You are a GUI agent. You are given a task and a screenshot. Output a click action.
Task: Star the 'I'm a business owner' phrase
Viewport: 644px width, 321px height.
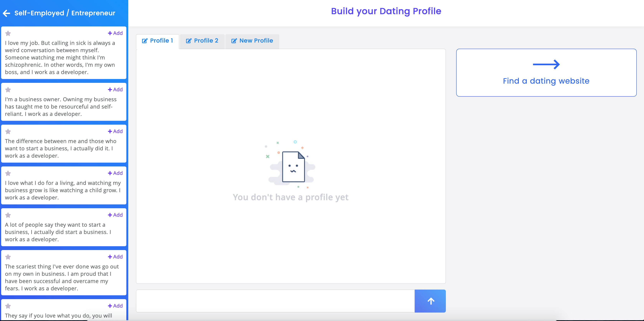click(x=8, y=90)
